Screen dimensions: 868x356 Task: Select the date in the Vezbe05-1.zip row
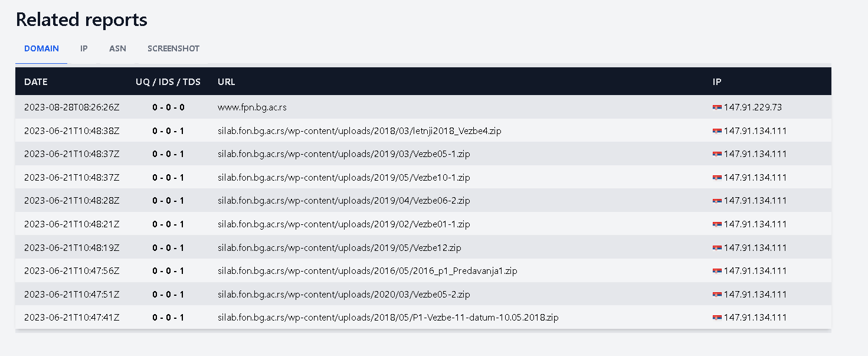72,154
